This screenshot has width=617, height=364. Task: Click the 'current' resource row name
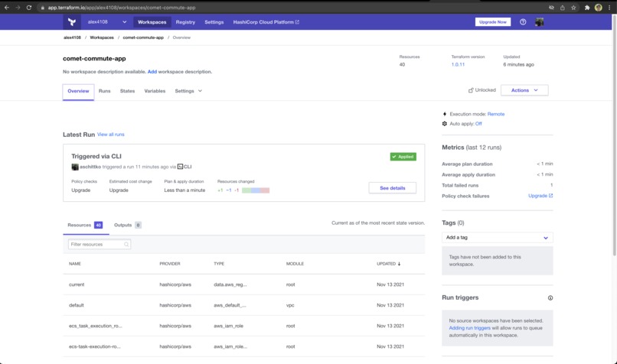(77, 284)
